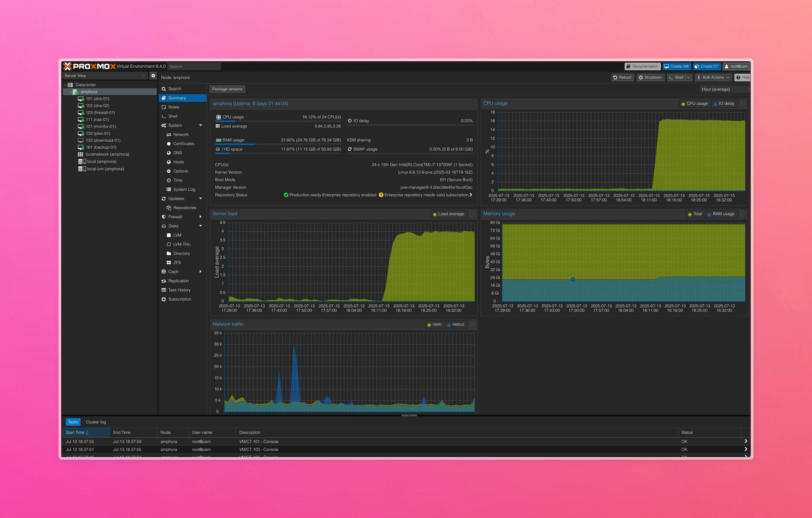Open the Certificates page

click(x=182, y=144)
